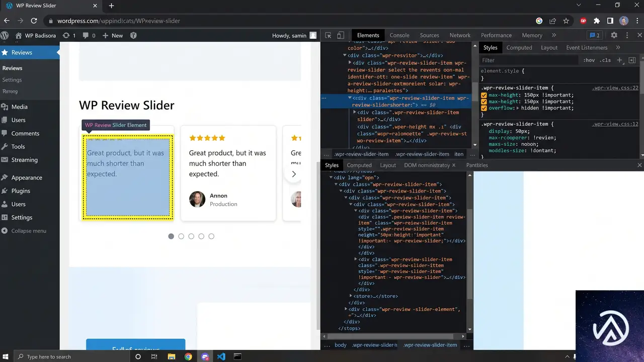
Task: Open the Visual Studio Code taskbar icon
Action: pos(221,356)
